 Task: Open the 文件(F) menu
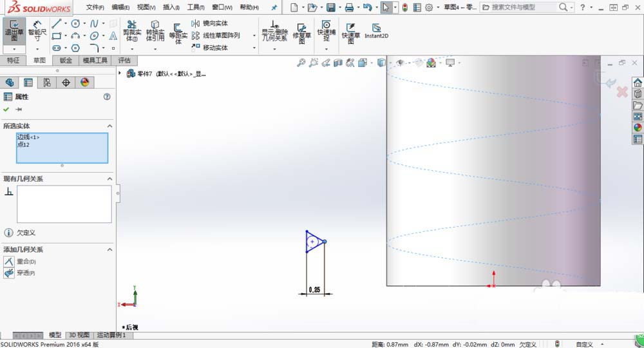point(95,7)
